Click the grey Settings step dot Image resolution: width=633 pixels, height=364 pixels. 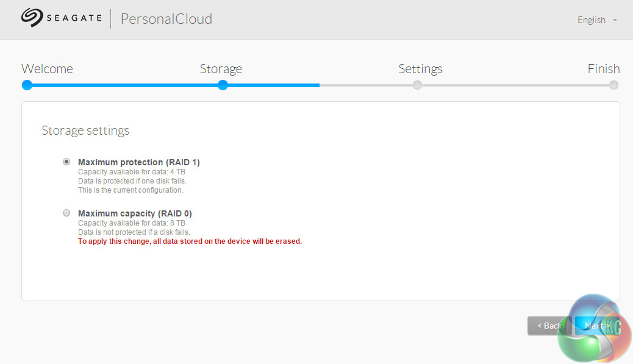click(417, 85)
